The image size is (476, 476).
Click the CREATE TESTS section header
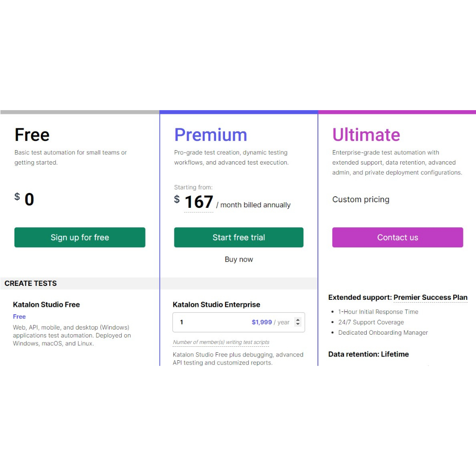[31, 284]
